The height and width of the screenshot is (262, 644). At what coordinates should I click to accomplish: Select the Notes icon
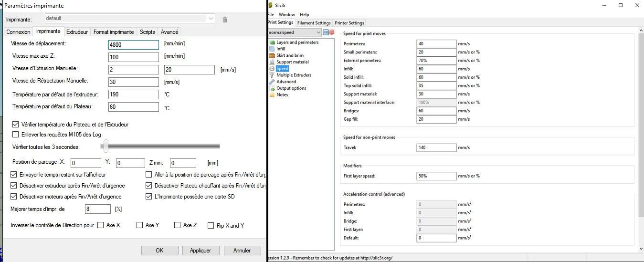coord(272,94)
